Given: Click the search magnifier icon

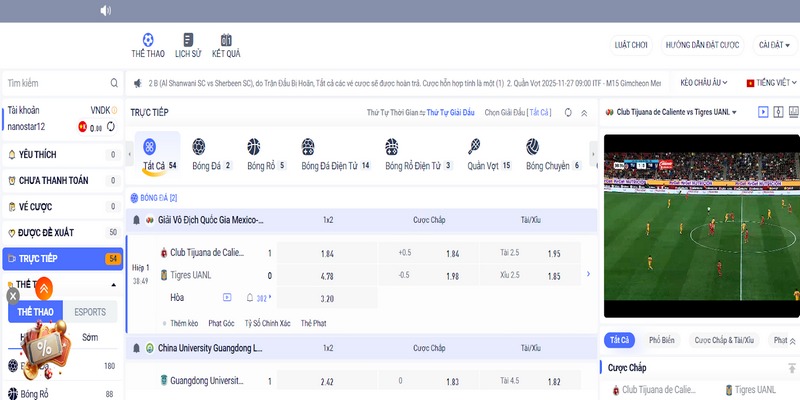Looking at the screenshot, I should click(x=112, y=83).
